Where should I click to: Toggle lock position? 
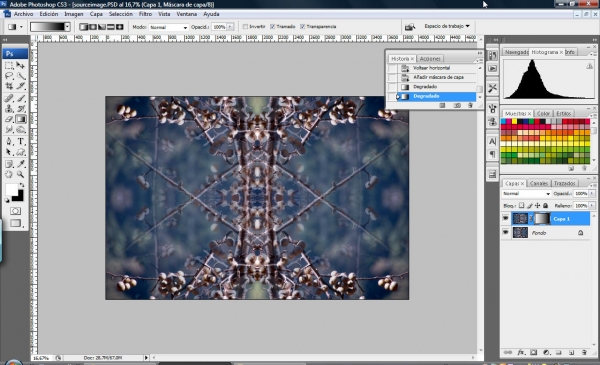[538, 205]
